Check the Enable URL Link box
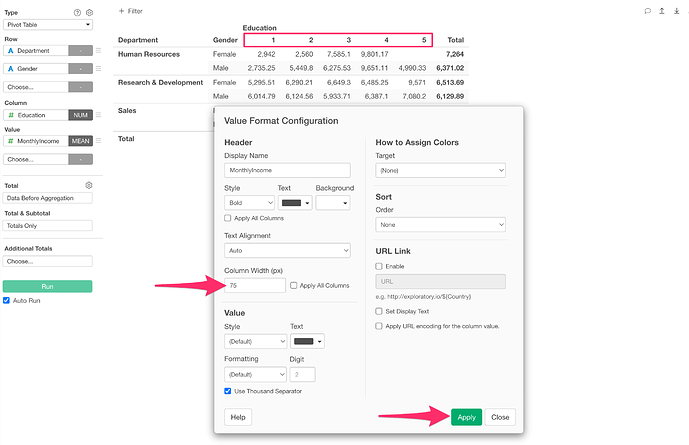The image size is (689, 445). [379, 266]
